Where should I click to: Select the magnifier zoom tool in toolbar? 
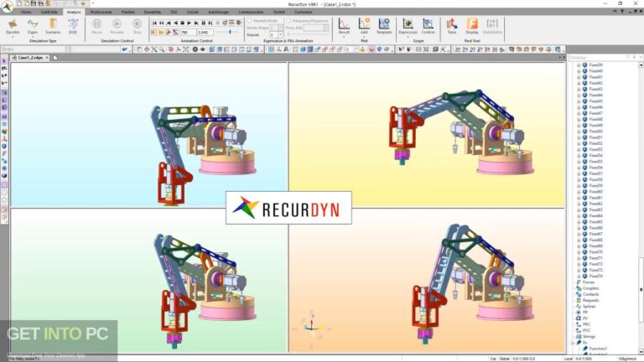162,49
